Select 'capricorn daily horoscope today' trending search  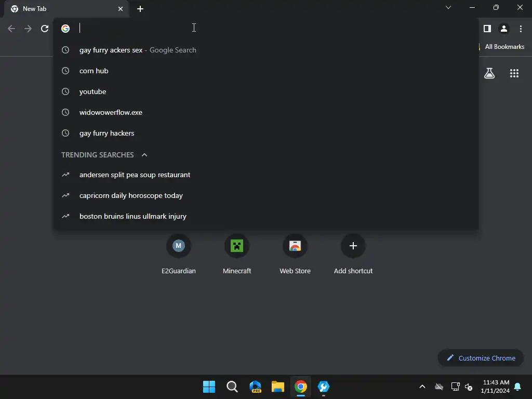tap(266, 195)
